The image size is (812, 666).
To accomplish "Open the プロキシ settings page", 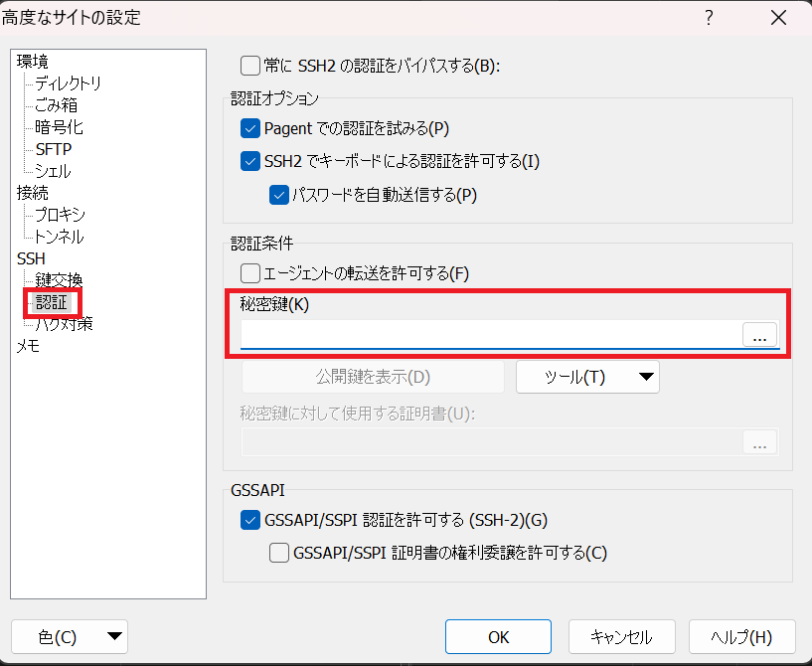I will (60, 215).
